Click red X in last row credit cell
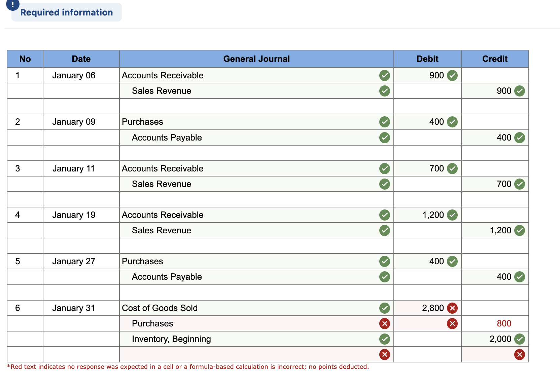The height and width of the screenshot is (392, 560). 520,354
